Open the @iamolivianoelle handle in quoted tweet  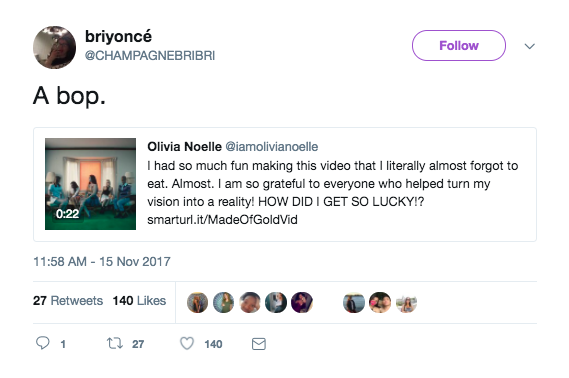pos(272,147)
